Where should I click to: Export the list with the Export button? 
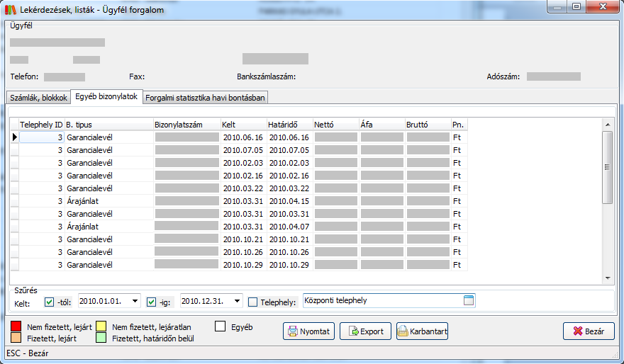[x=365, y=331]
